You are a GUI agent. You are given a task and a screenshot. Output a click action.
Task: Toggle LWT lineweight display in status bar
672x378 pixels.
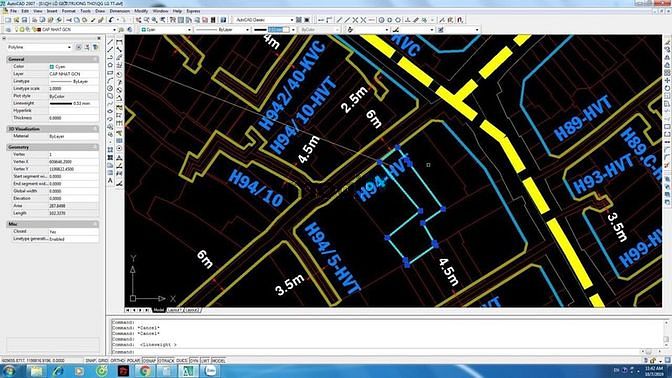pyautogui.click(x=205, y=361)
